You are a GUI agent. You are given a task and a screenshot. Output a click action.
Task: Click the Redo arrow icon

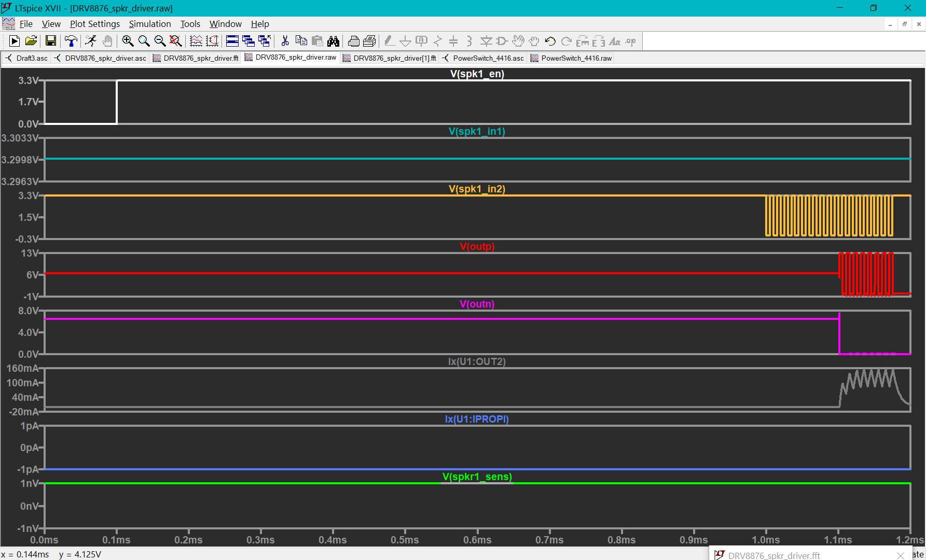pos(566,41)
